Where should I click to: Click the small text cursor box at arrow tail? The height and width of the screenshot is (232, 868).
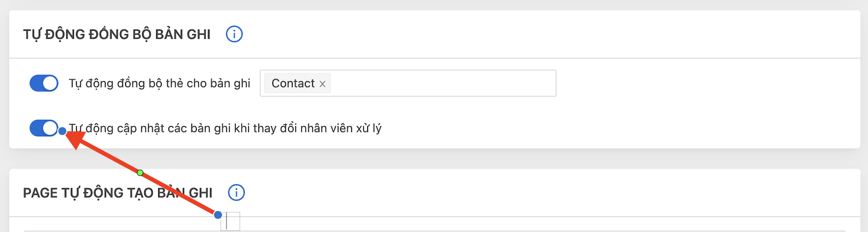[x=231, y=221]
